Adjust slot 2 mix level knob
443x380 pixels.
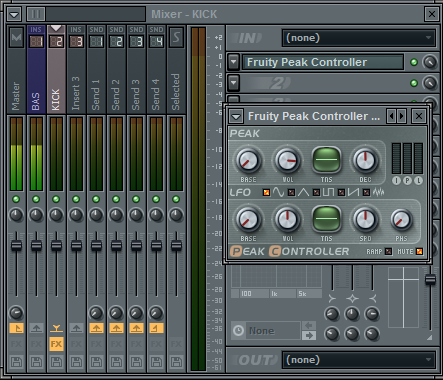[x=430, y=83]
